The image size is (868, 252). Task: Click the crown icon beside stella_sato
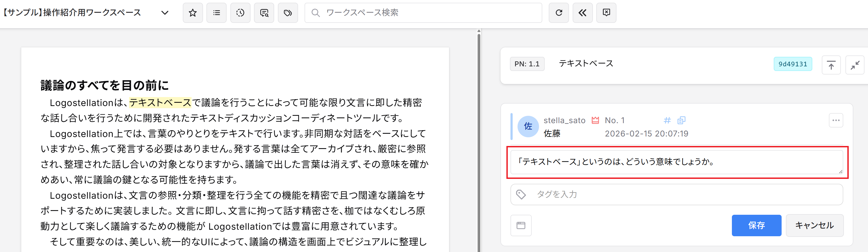(596, 120)
